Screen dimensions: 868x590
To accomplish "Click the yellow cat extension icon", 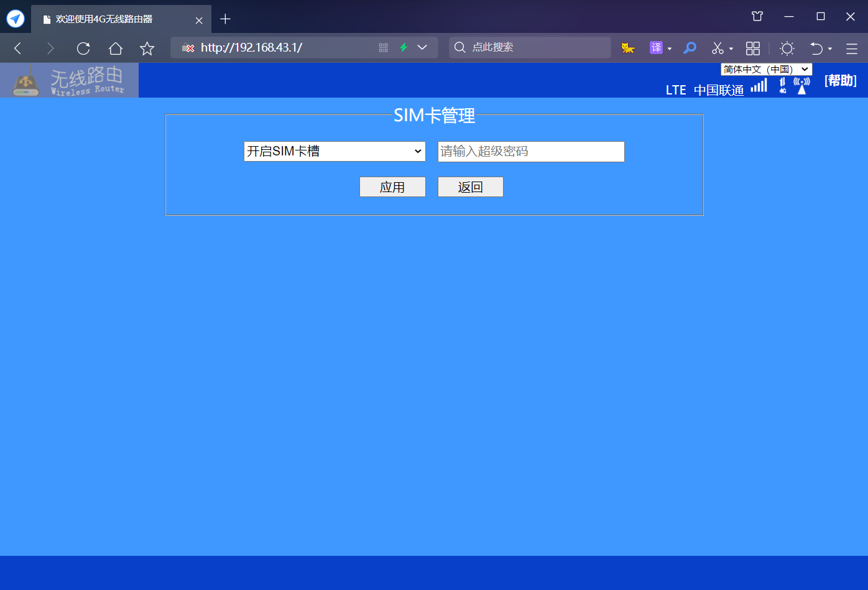I will (x=628, y=48).
